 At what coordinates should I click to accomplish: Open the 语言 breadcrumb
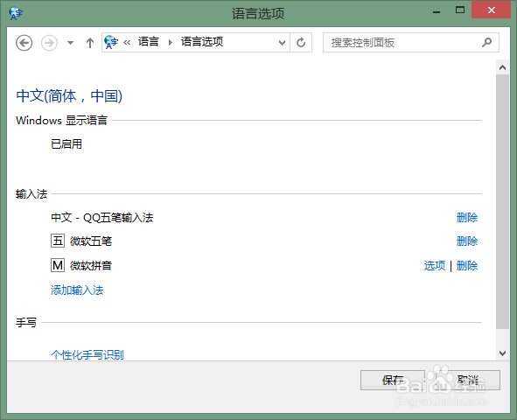tap(149, 42)
